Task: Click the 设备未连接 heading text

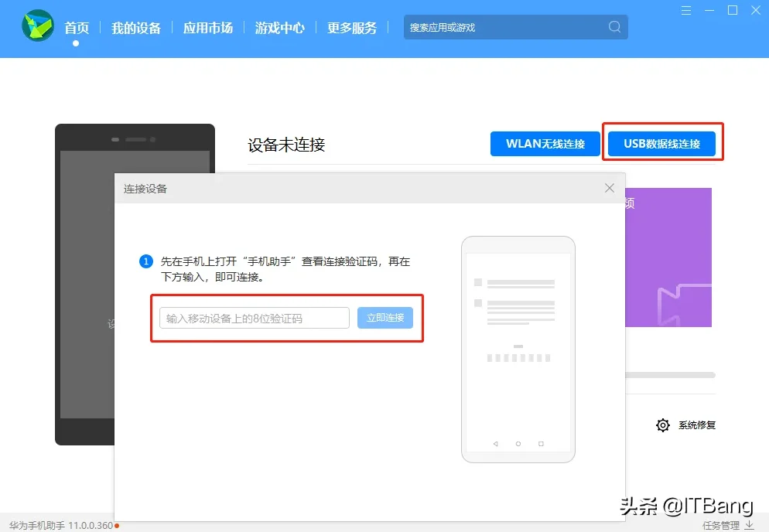Action: pos(286,145)
